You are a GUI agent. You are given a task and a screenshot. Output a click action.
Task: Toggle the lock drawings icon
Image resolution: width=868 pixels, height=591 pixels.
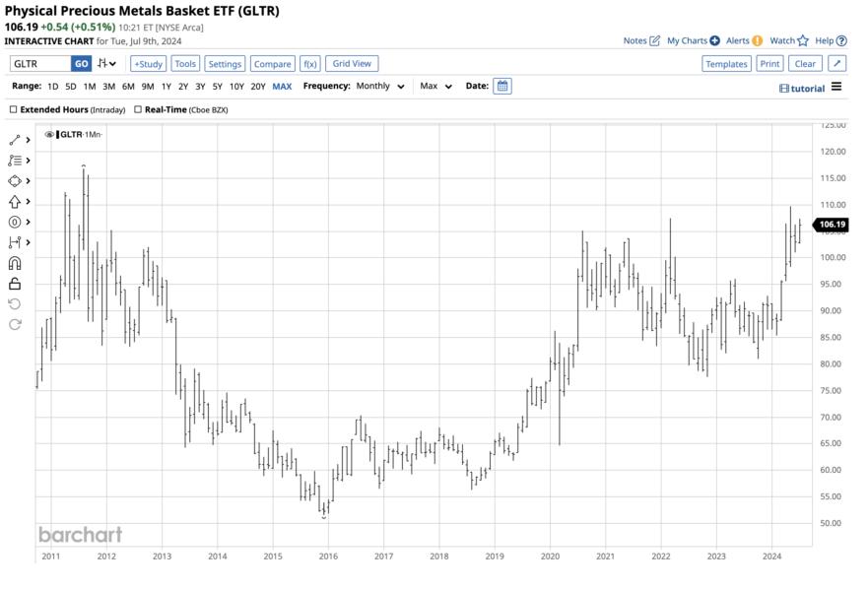coord(15,284)
